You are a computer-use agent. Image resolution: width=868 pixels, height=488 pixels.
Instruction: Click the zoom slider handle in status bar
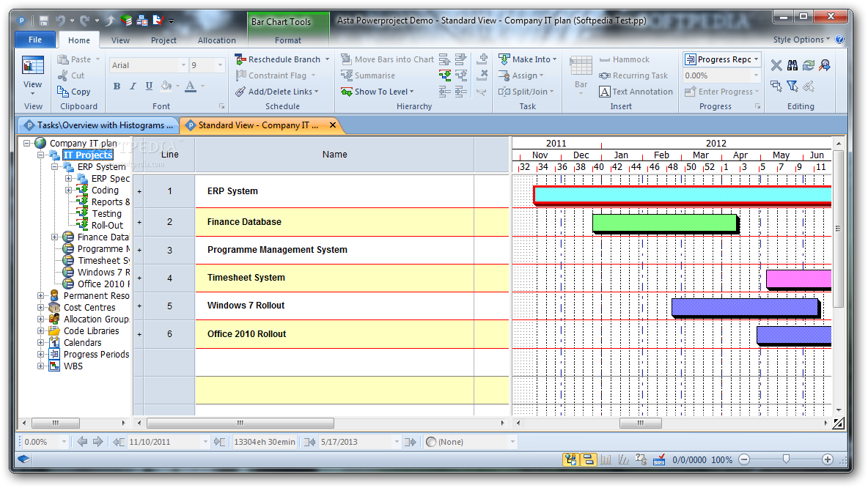coord(786,459)
